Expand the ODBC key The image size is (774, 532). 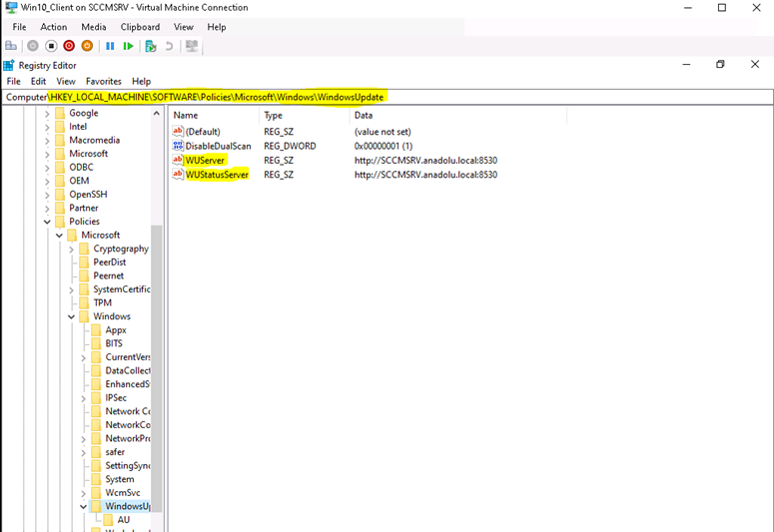pyautogui.click(x=47, y=168)
